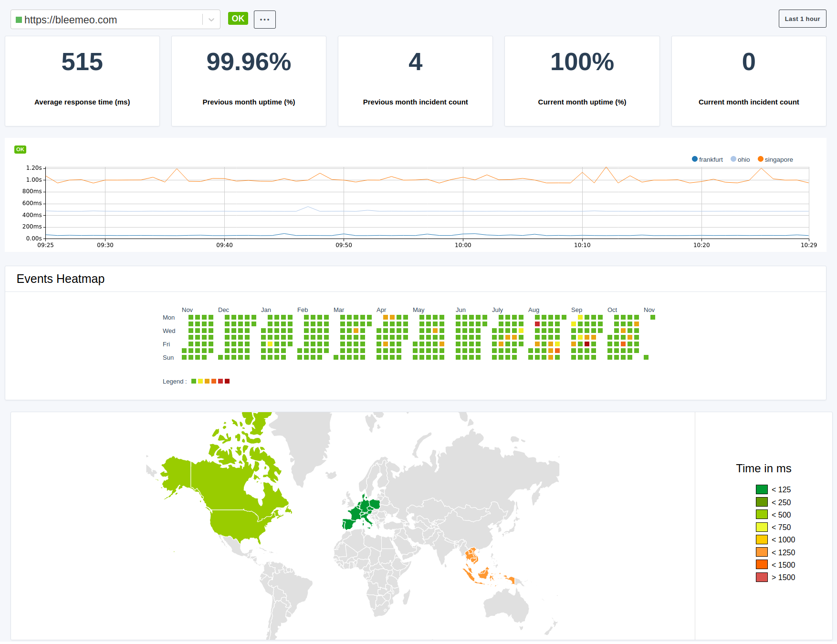Toggle the frankfurt series in the chart legend
837x644 pixels.
[x=707, y=159]
